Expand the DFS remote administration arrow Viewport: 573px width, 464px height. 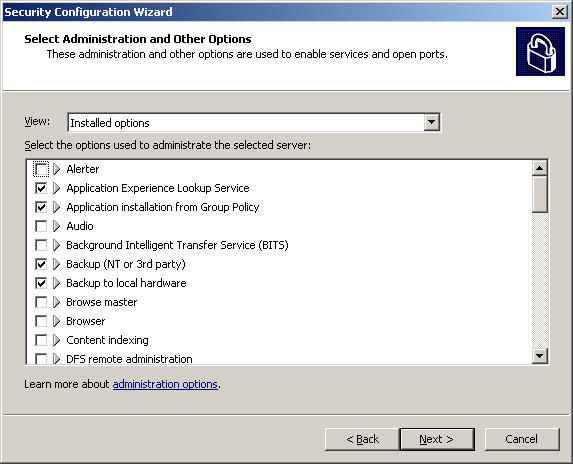56,358
